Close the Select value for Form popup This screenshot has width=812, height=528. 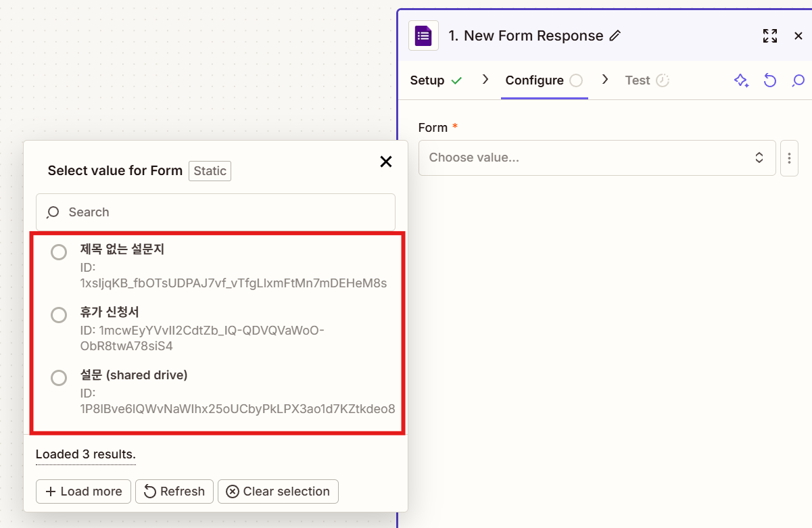pos(386,162)
